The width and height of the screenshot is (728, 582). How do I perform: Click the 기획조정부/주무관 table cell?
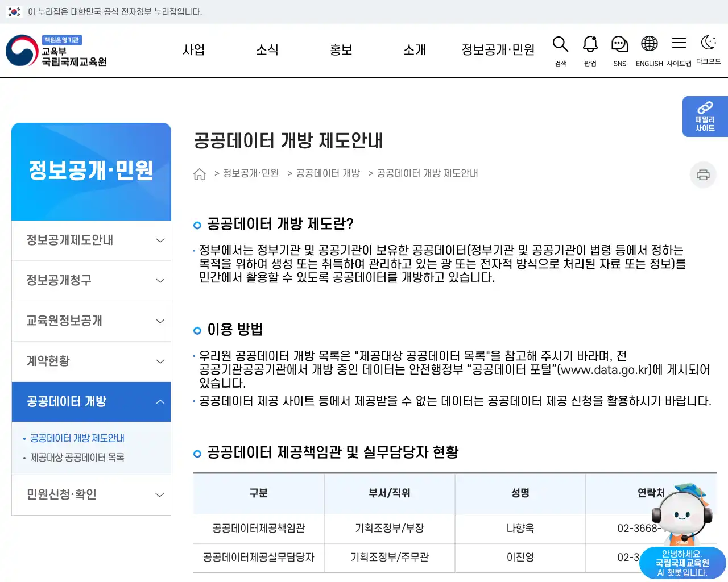click(x=390, y=558)
